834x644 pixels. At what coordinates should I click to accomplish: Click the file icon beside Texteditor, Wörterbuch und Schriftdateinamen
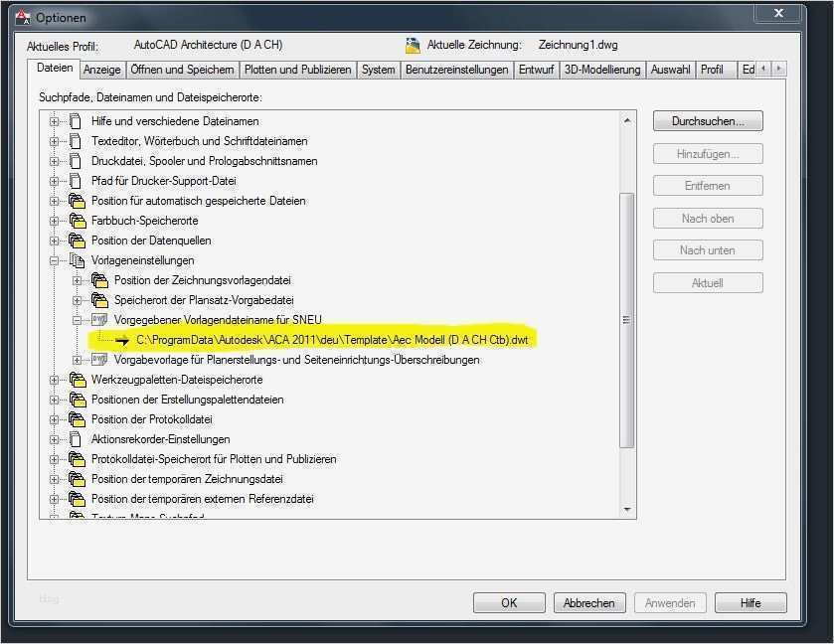click(76, 141)
